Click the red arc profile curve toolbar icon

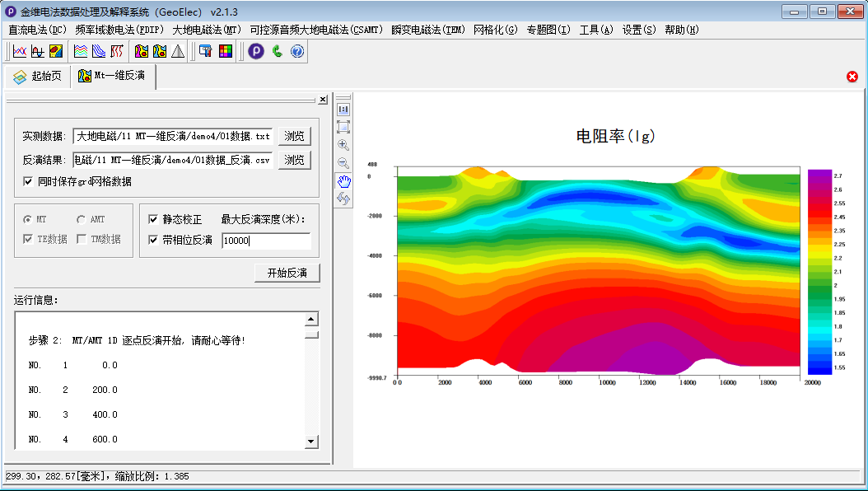click(38, 51)
